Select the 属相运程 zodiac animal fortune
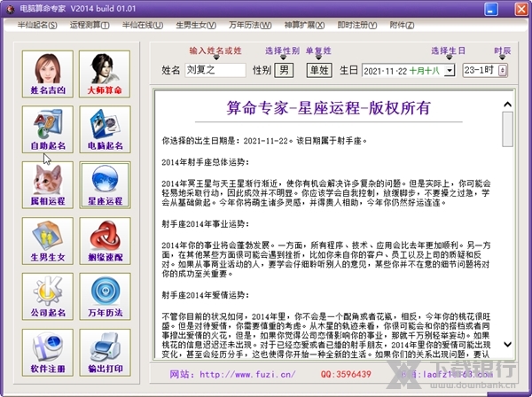 [x=48, y=185]
